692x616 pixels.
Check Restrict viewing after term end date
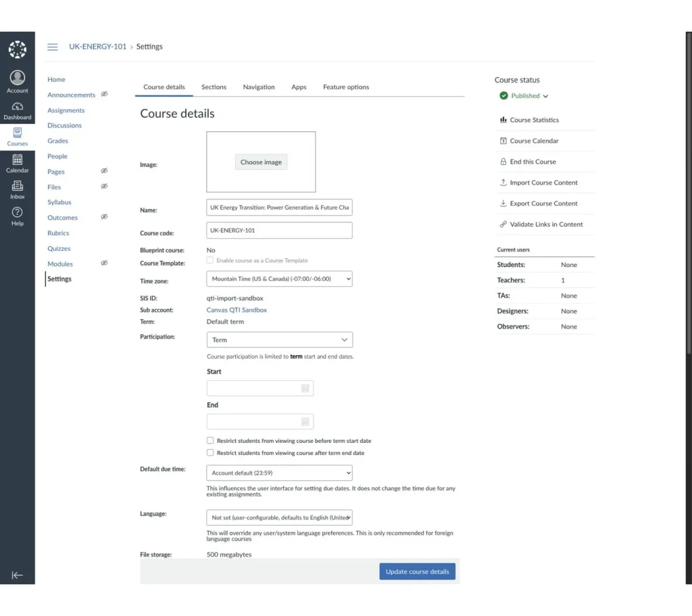[x=210, y=452]
